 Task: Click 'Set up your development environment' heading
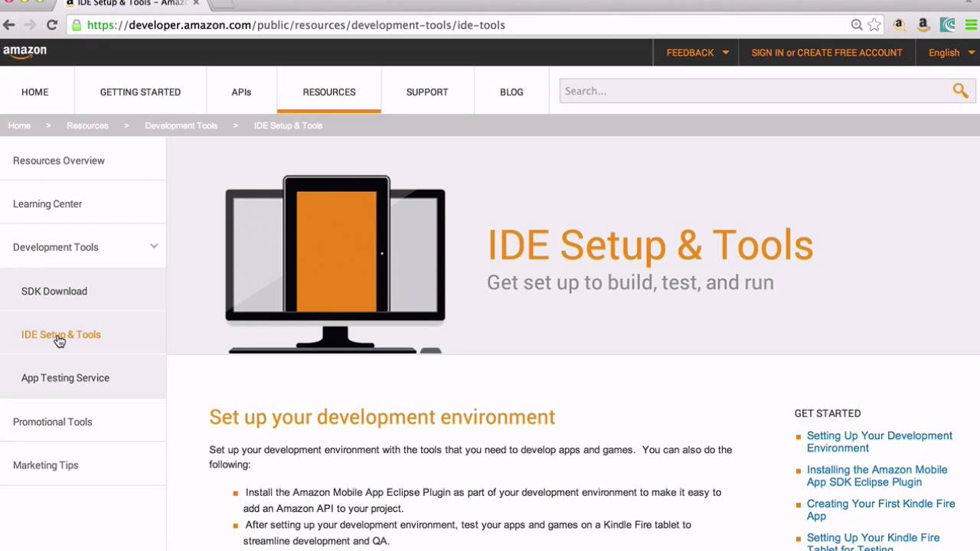click(x=382, y=417)
